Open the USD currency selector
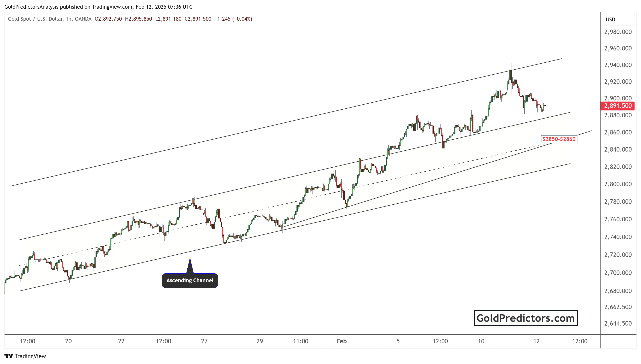This screenshot has width=641, height=364. tap(610, 20)
